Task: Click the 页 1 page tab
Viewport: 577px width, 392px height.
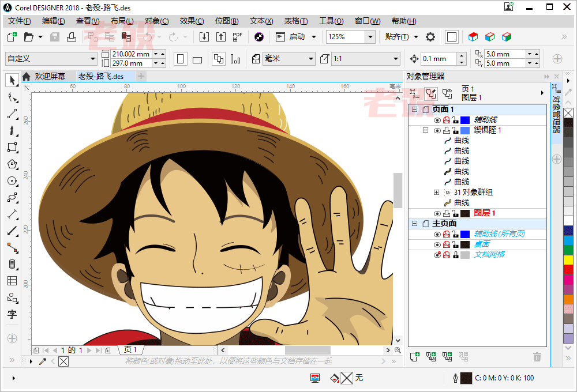Action: pyautogui.click(x=130, y=350)
